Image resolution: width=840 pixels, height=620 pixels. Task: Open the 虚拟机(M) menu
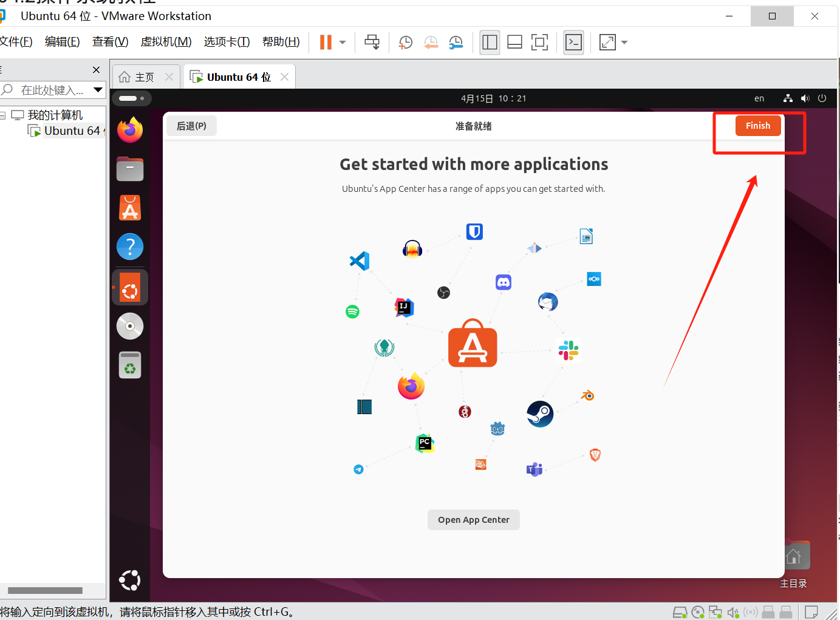pos(166,41)
